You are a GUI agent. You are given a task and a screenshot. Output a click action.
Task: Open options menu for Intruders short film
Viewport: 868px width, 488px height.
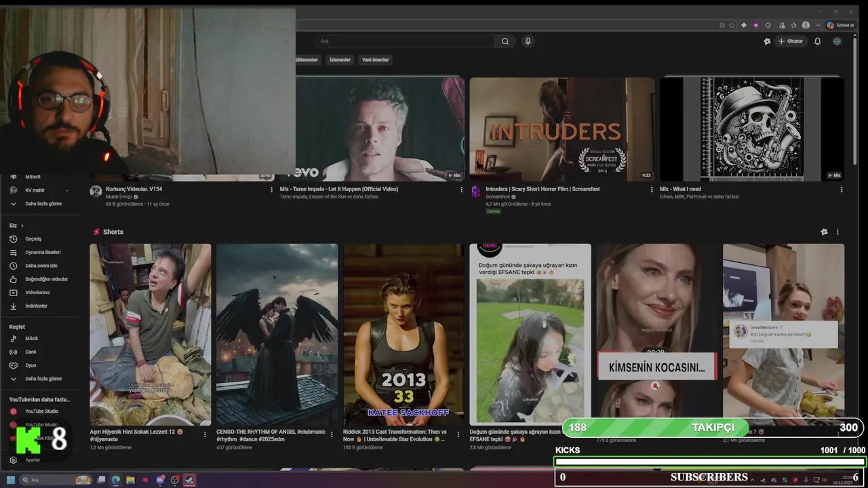pos(652,190)
